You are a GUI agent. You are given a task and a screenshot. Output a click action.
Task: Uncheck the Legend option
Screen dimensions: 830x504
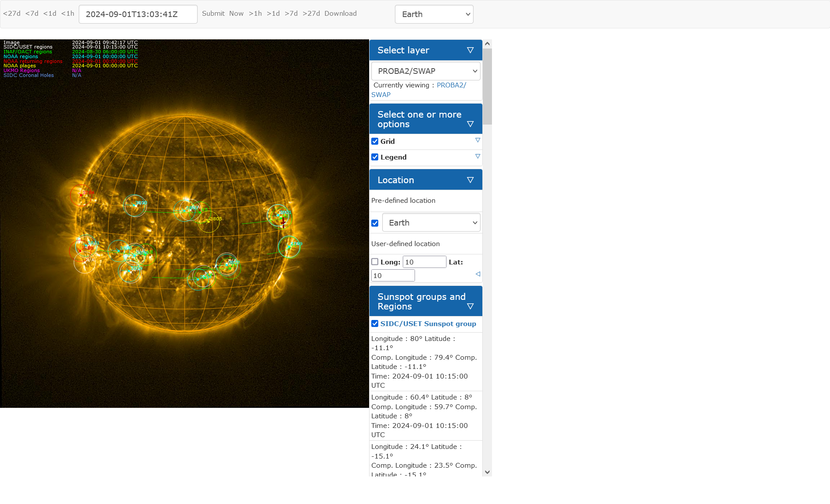375,157
